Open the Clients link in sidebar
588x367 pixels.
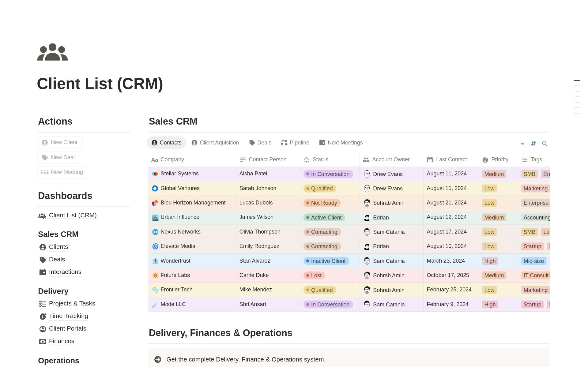click(58, 247)
